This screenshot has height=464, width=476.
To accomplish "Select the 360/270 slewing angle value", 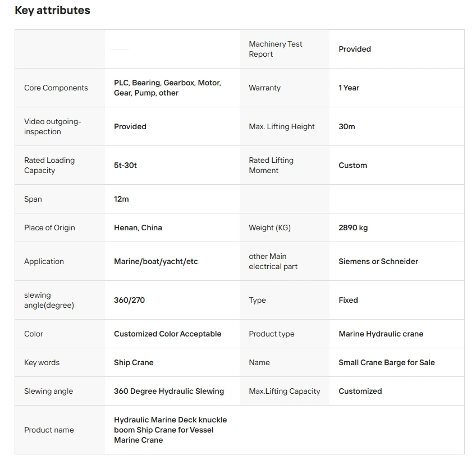I will tap(129, 300).
